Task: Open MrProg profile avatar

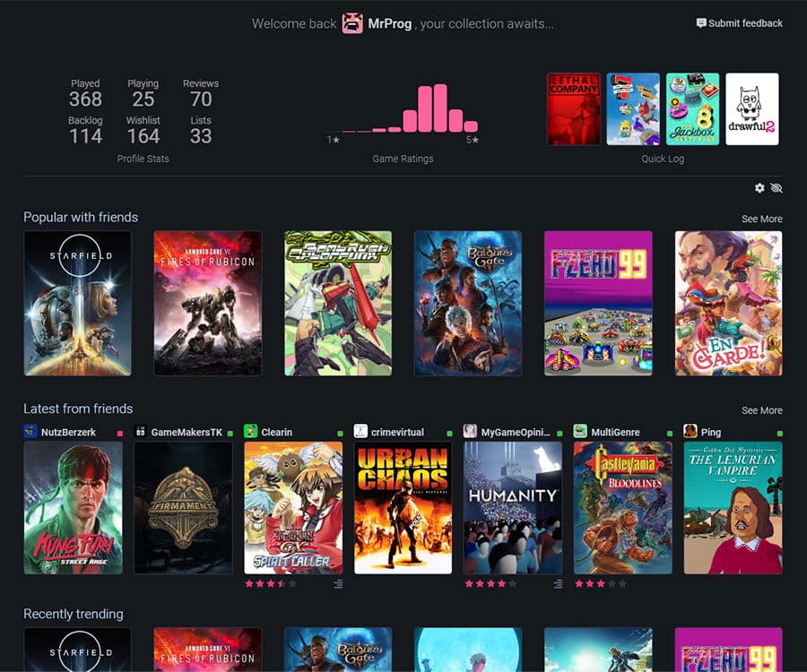Action: click(352, 23)
